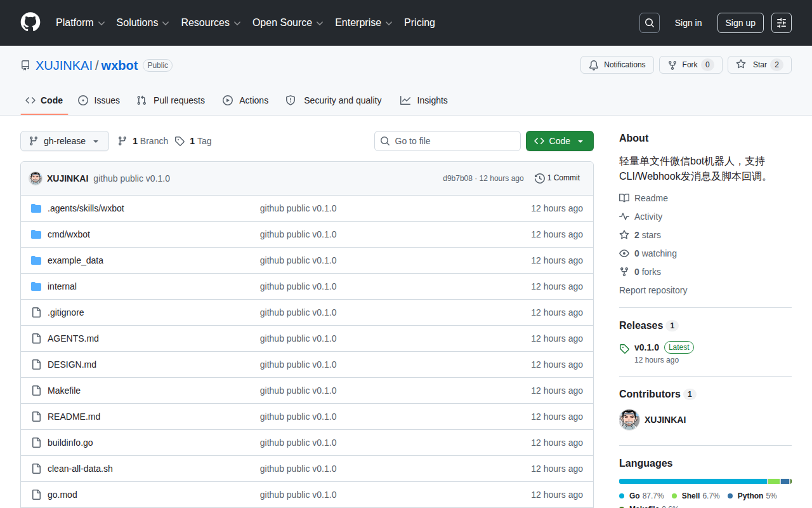Focus the Go to file search field

pyautogui.click(x=447, y=141)
